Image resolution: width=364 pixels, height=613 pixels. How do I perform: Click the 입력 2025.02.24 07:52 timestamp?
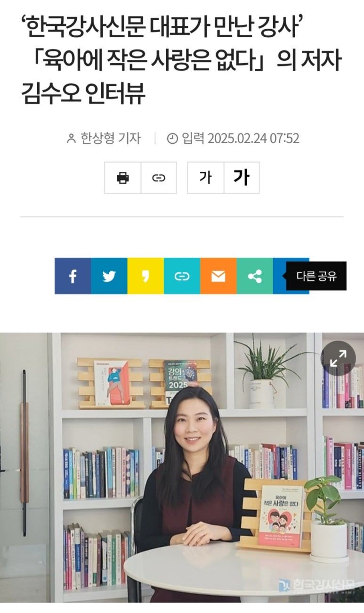click(x=240, y=138)
